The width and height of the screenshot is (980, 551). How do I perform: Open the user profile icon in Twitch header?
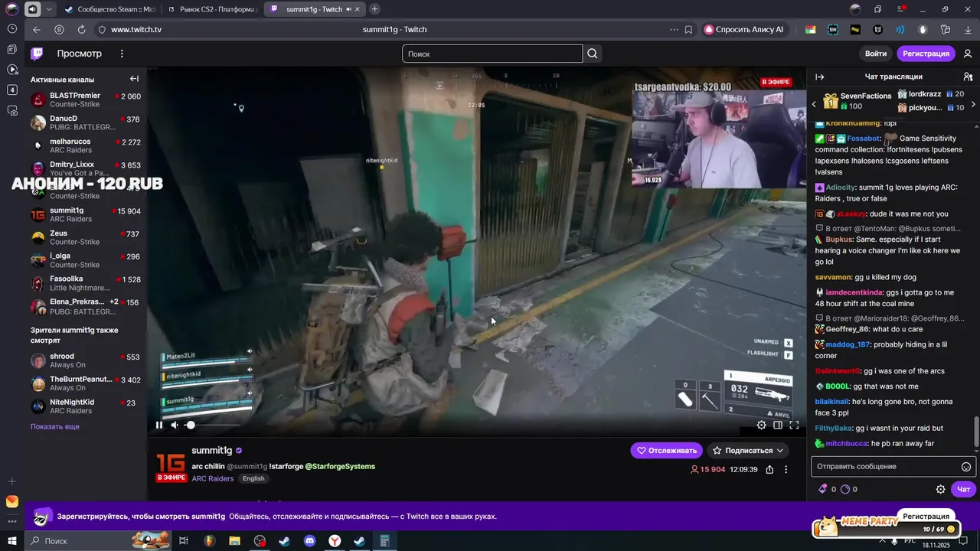tap(968, 54)
